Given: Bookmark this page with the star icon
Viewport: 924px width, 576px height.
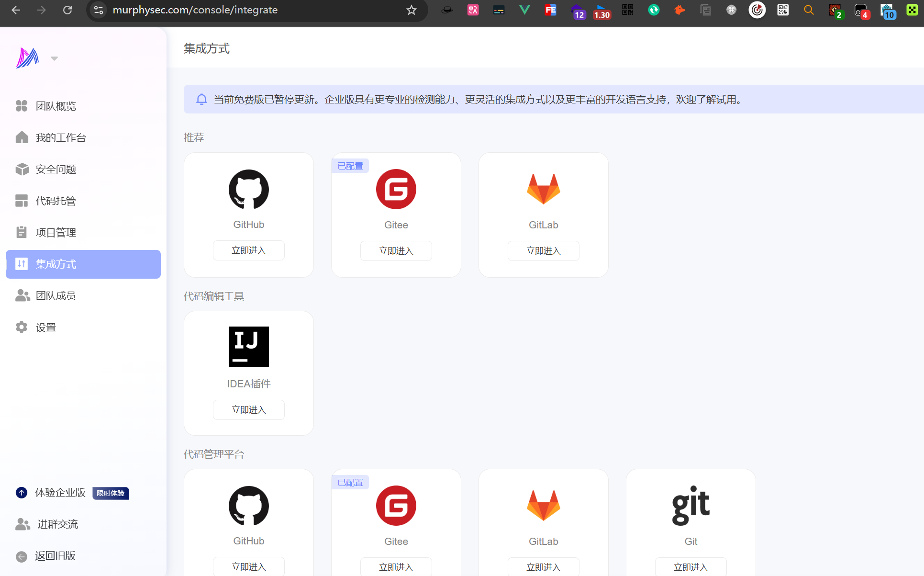Looking at the screenshot, I should pos(411,10).
